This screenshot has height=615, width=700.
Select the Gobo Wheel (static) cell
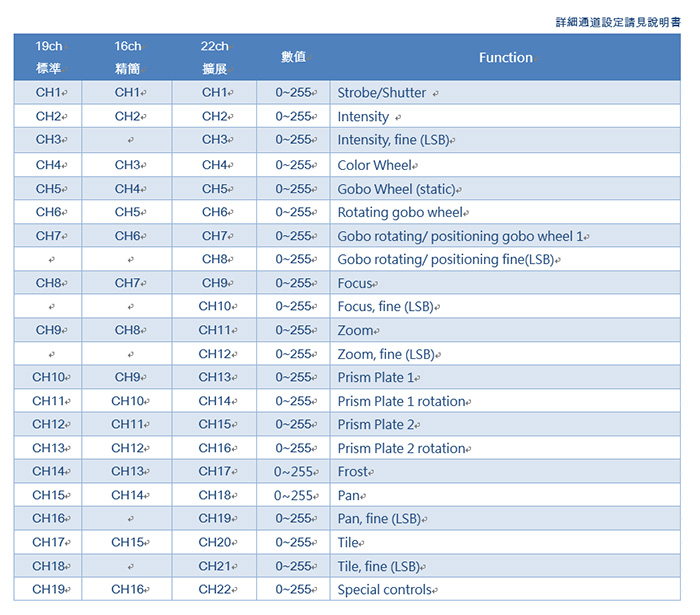399,189
